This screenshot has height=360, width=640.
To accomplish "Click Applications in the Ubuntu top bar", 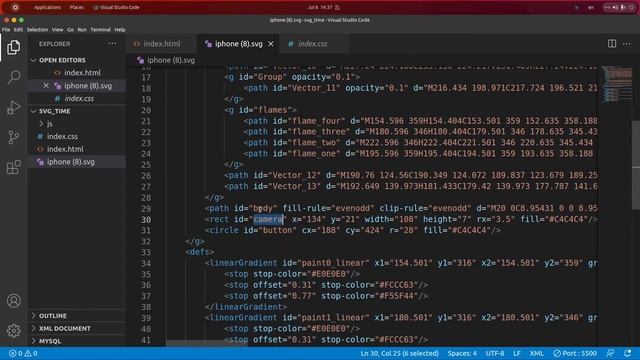I will [x=47, y=7].
